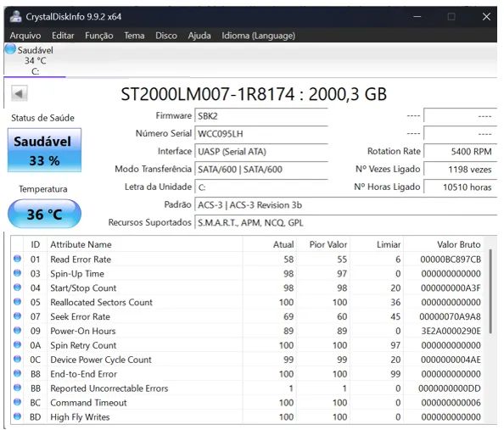
Task: Select the Start/Stop Count attribute name
Action: [83, 288]
